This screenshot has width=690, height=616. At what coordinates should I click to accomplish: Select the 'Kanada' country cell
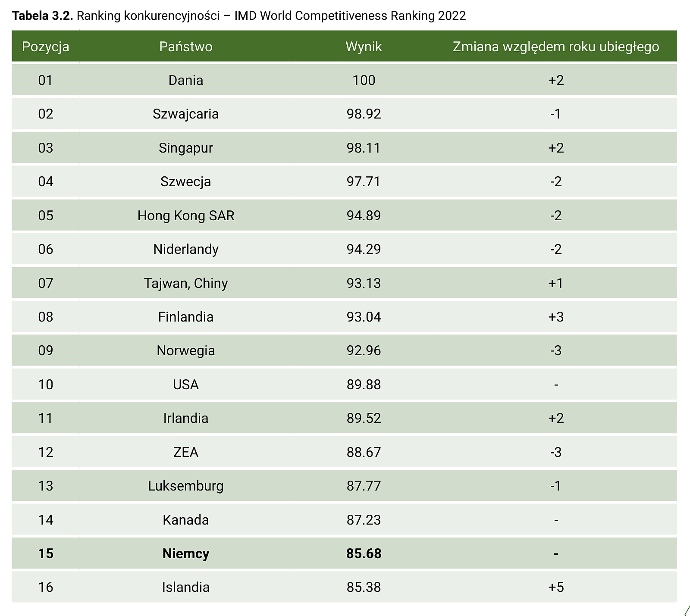[186, 520]
